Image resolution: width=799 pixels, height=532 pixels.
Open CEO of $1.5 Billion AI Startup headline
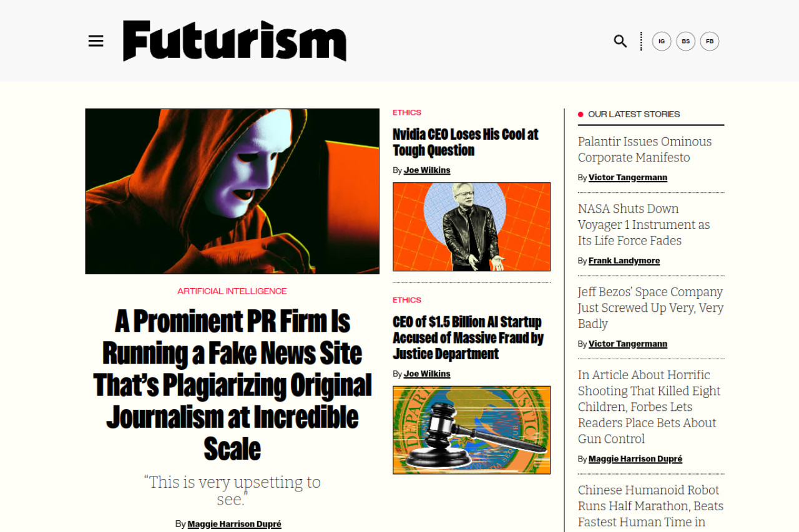(468, 338)
